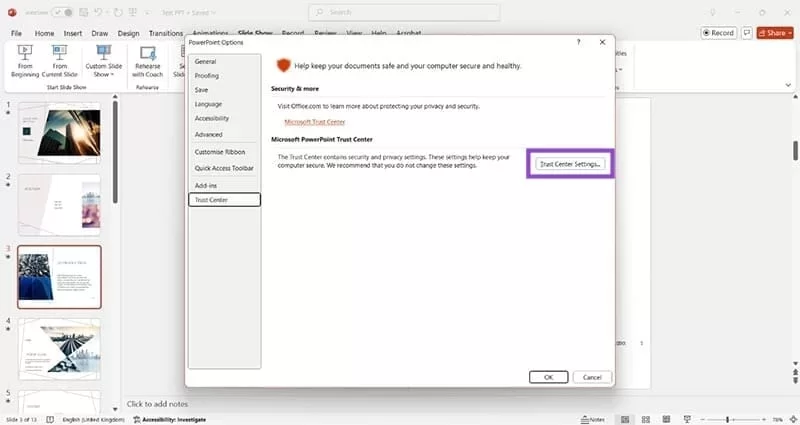Click the Notes icon in status bar
This screenshot has width=800, height=425.
(593, 419)
